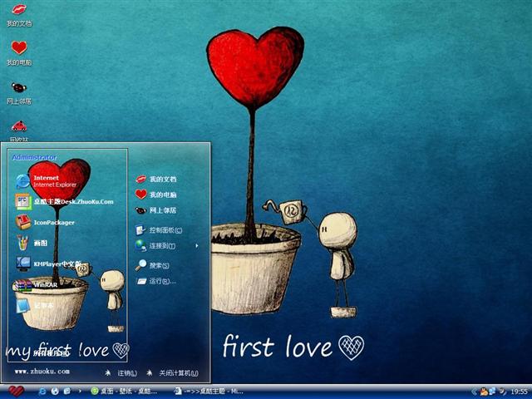The image size is (532, 399).
Task: Click the 19:55 taskbar clock
Action: [519, 392]
